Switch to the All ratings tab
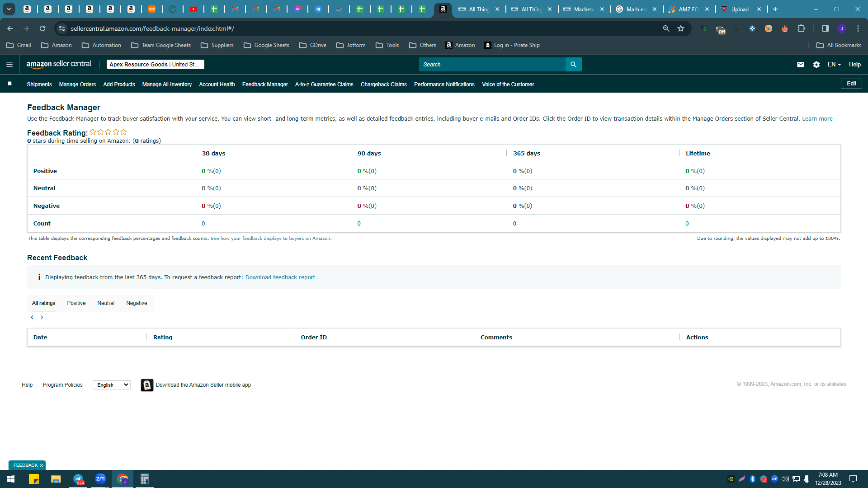Viewport: 868px width, 488px height. [x=43, y=303]
